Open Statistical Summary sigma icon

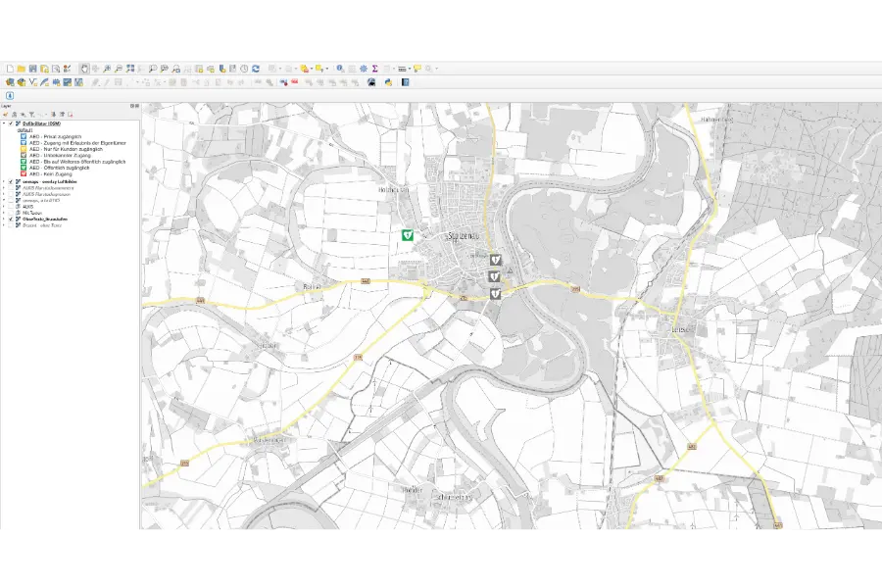pos(374,69)
